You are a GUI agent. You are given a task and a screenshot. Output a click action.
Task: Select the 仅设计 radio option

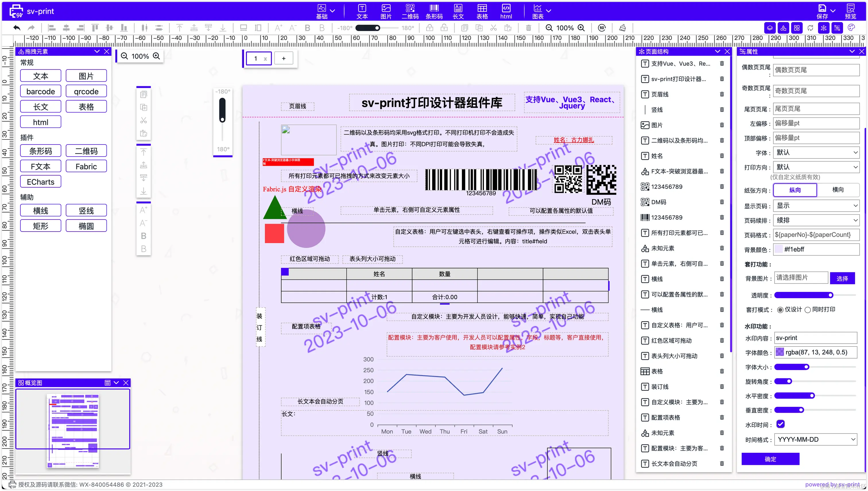click(x=780, y=310)
